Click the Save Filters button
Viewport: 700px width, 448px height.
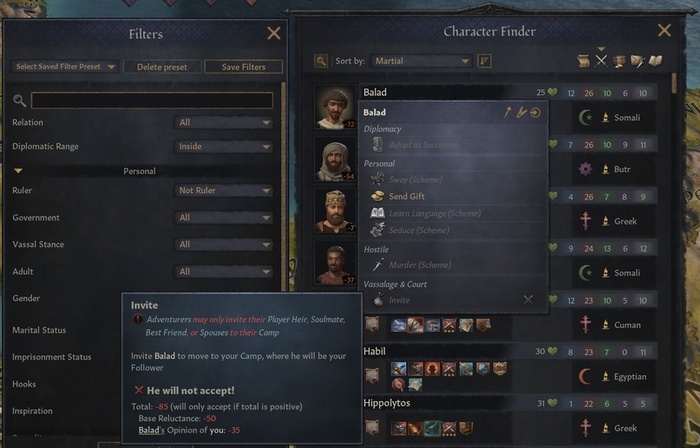(x=243, y=67)
